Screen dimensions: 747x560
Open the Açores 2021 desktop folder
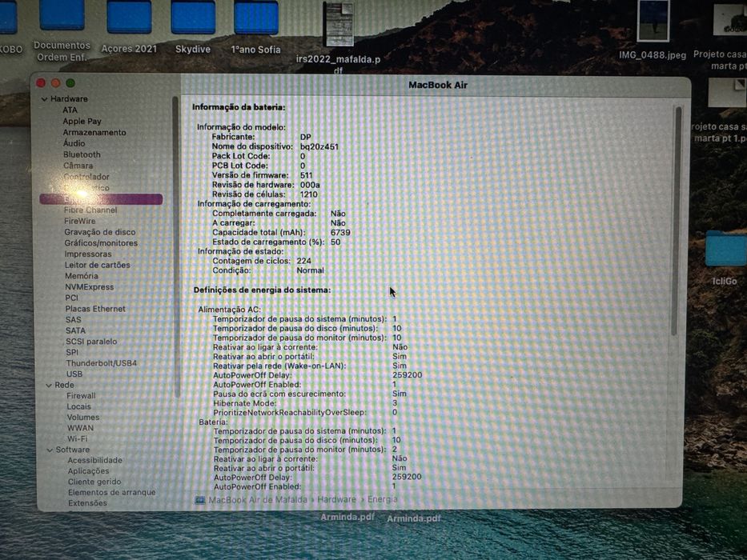coord(129,27)
